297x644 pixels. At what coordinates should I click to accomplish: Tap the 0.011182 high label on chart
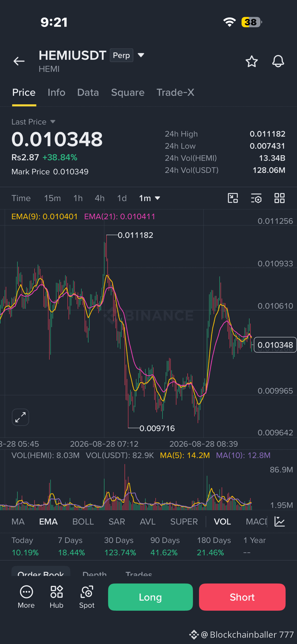tap(135, 235)
